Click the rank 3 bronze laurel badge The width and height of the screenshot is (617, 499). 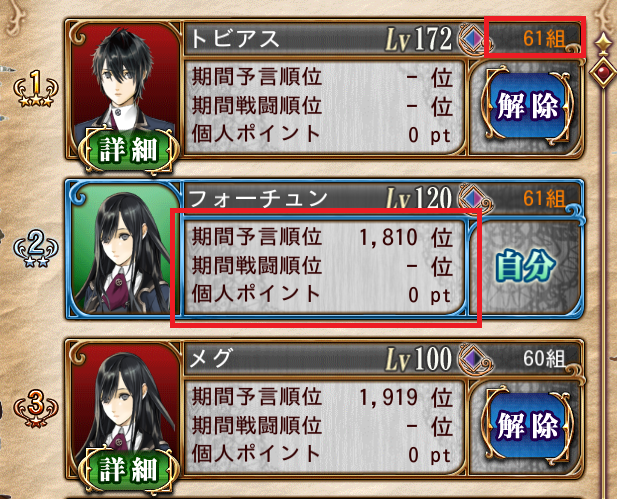36,409
